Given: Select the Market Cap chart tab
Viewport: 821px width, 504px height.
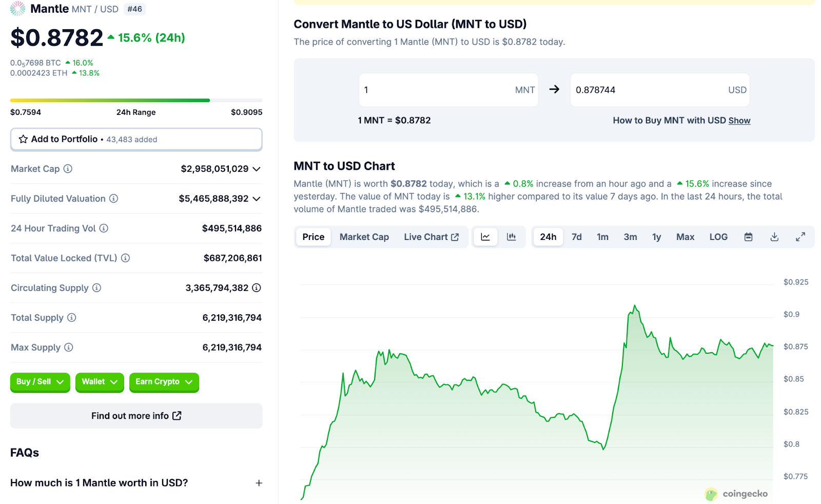Looking at the screenshot, I should click(x=364, y=237).
